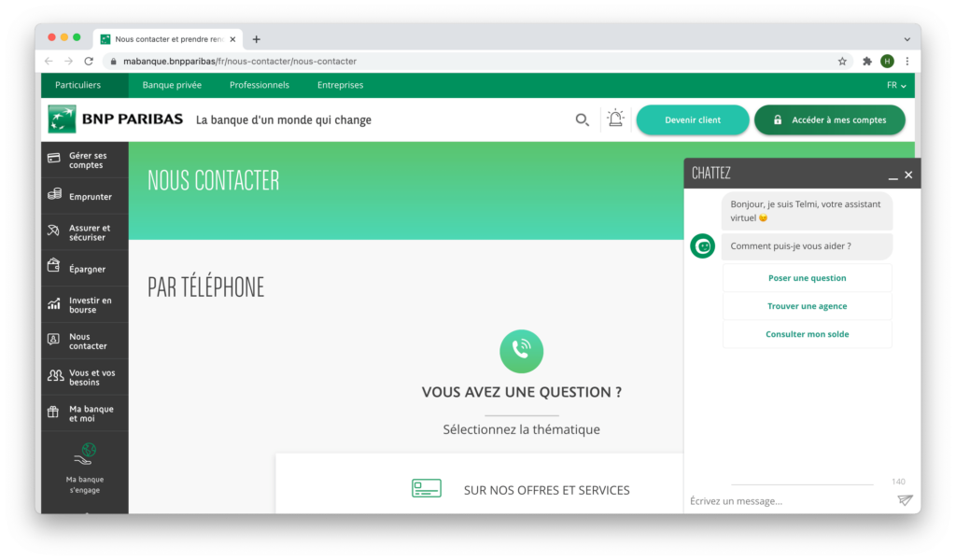This screenshot has width=956, height=560.
Task: Send chat message with paper plane icon
Action: point(906,500)
